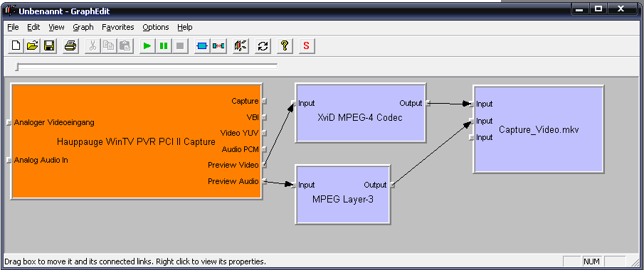Click the Audio PCM output pin

click(x=264, y=149)
